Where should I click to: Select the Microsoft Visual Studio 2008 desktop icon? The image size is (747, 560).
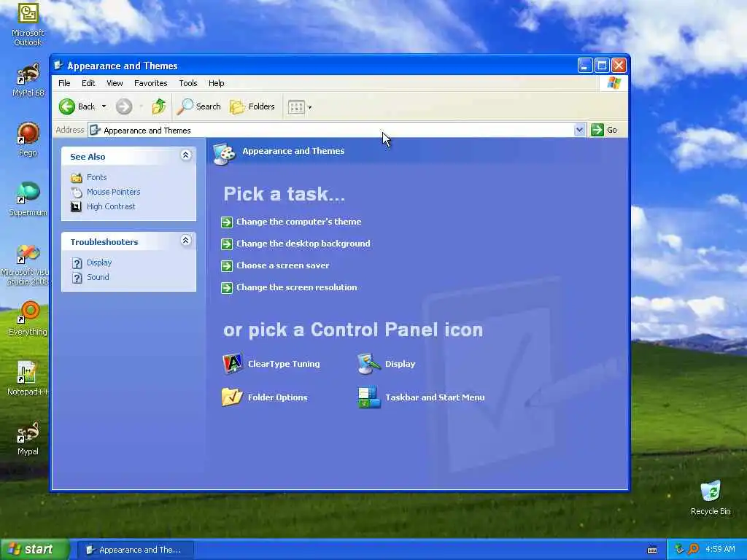[28, 265]
